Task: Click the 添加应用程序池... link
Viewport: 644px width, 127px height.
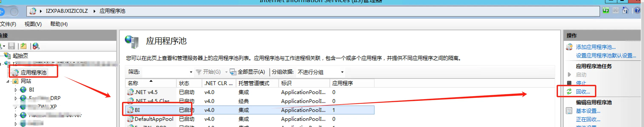Action: (x=595, y=47)
